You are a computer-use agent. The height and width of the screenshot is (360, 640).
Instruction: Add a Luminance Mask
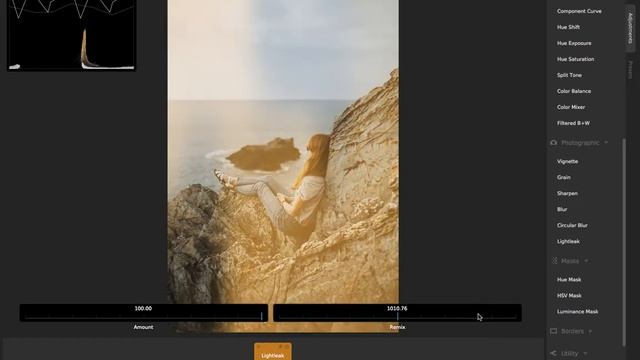pos(577,311)
